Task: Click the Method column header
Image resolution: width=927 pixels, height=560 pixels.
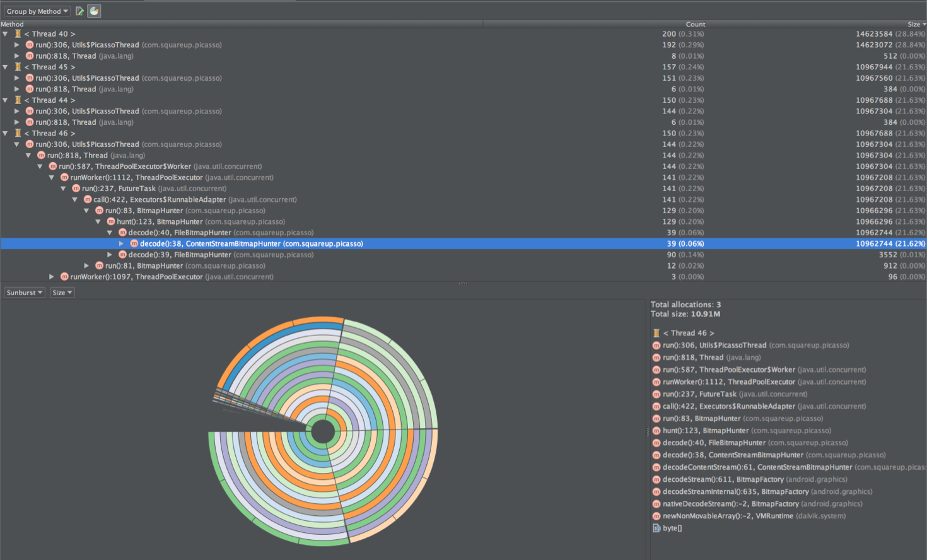Action: 13,25
